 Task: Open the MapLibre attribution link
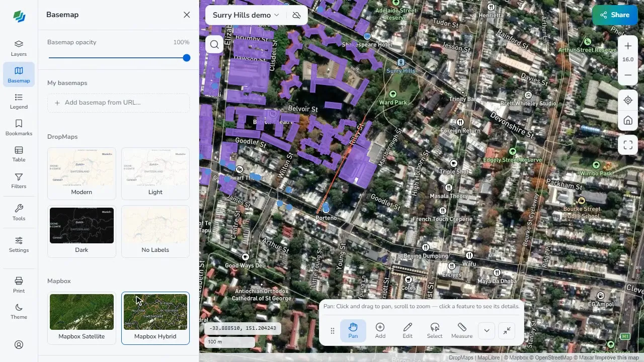488,358
